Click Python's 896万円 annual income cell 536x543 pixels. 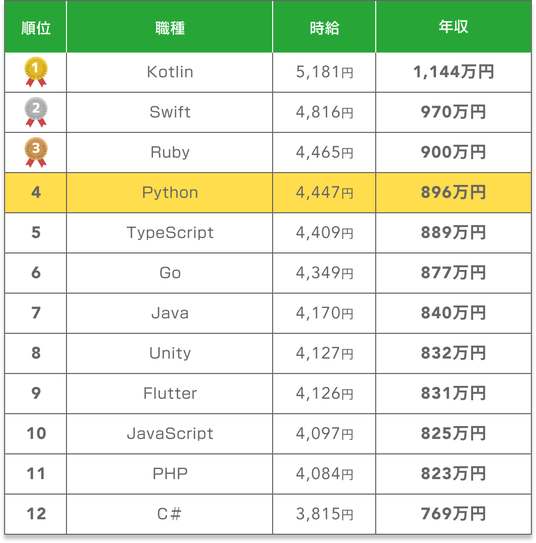click(x=453, y=193)
